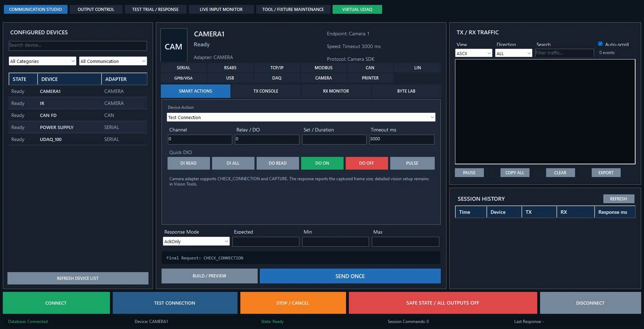Click the DO ON quick button
This screenshot has width=644, height=329.
322,163
